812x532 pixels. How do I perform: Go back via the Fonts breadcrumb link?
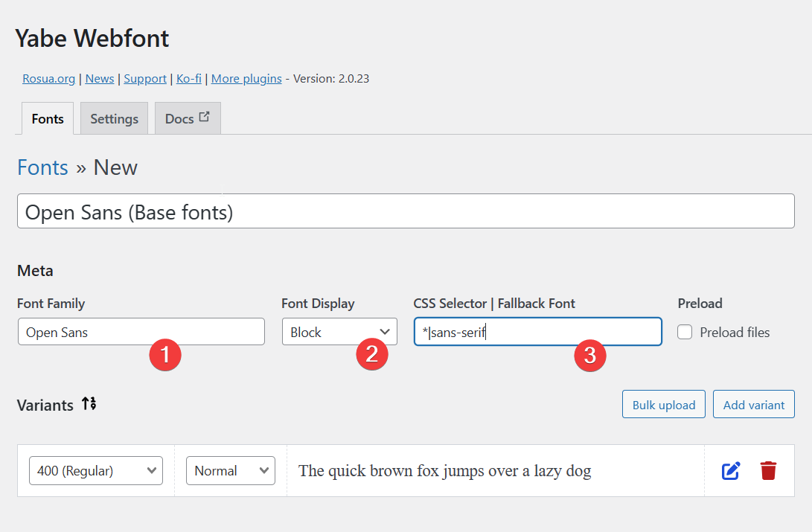point(42,167)
